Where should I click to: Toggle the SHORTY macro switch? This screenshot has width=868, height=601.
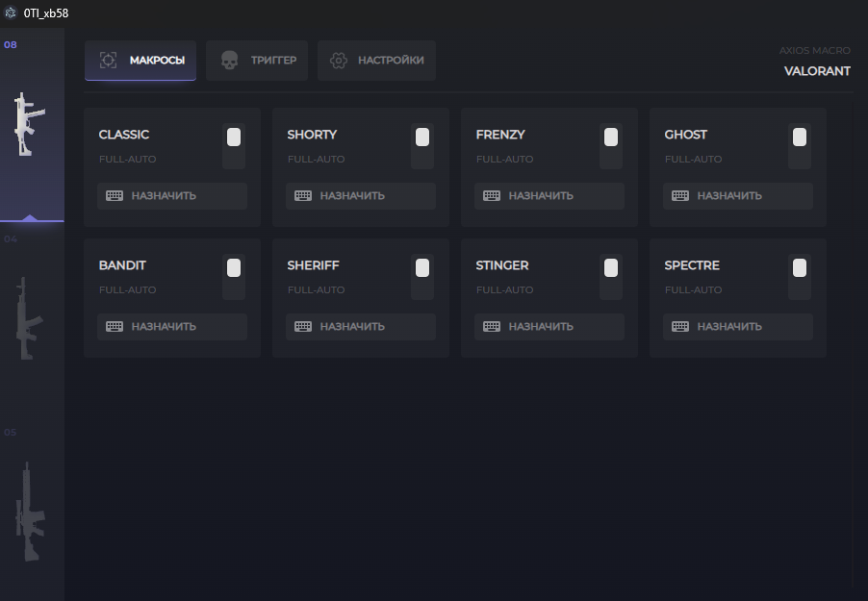pos(422,146)
